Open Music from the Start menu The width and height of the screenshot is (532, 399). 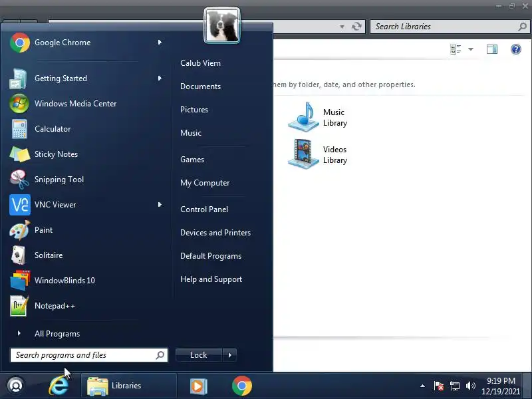(x=191, y=132)
